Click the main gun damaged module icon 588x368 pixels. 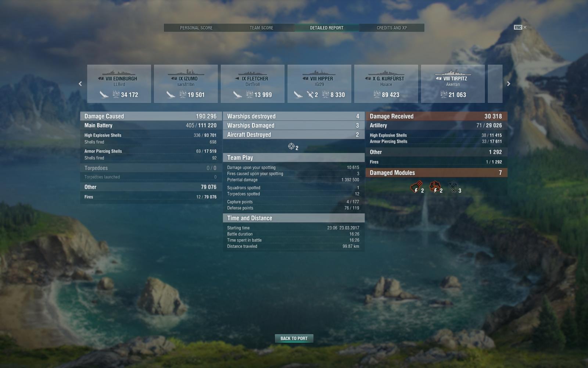416,187
